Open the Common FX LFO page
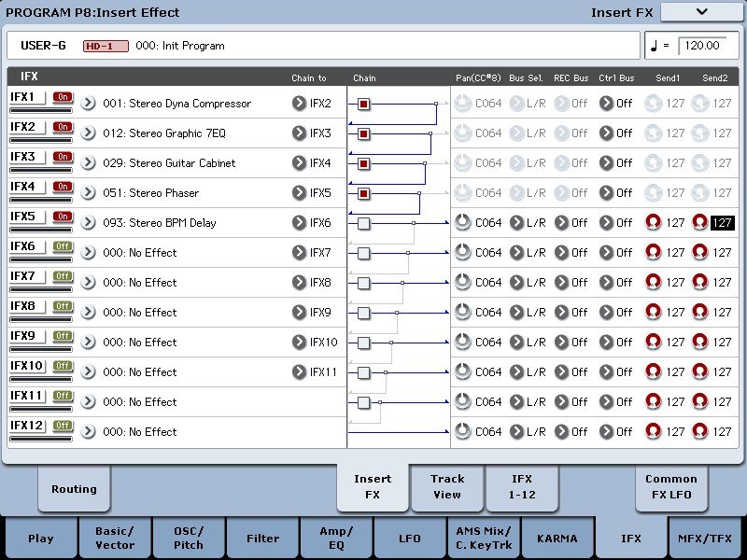Screen dimensions: 747x560 (670, 486)
